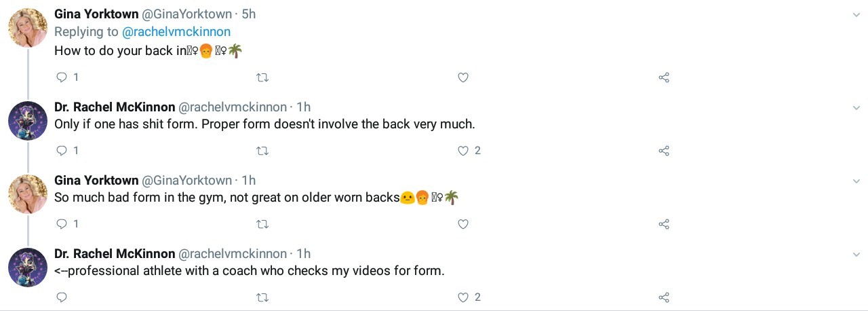Like Rachel's "Proper form" tweet
Viewport: 868px width, 311px height.
463,151
